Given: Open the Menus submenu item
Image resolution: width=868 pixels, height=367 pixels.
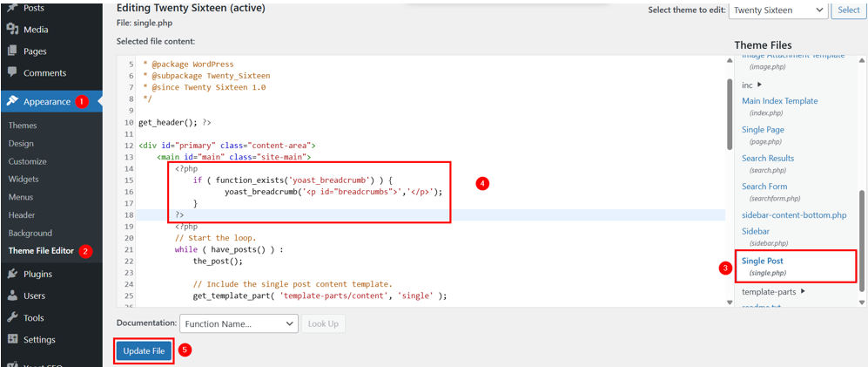Looking at the screenshot, I should click(21, 197).
